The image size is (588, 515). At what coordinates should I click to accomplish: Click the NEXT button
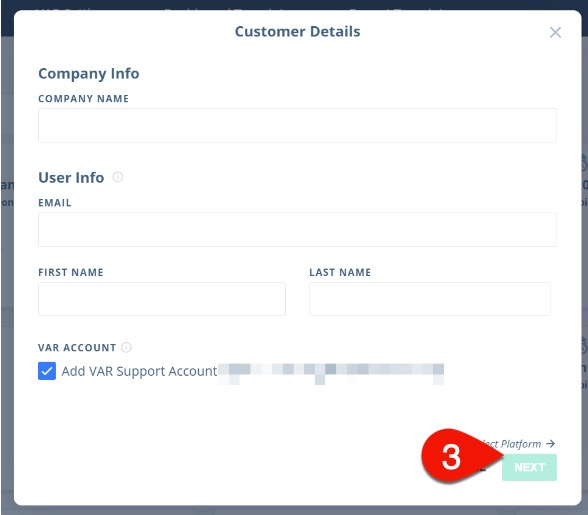click(529, 467)
